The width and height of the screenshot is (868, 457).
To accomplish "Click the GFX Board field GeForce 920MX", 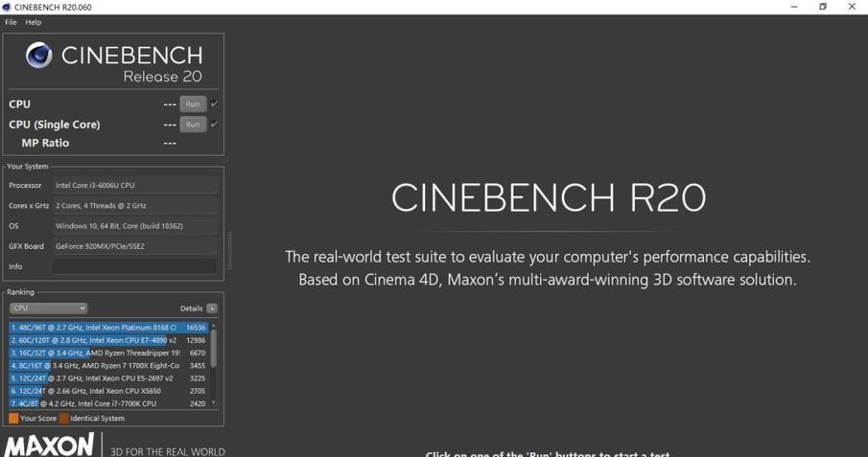I will (x=134, y=246).
